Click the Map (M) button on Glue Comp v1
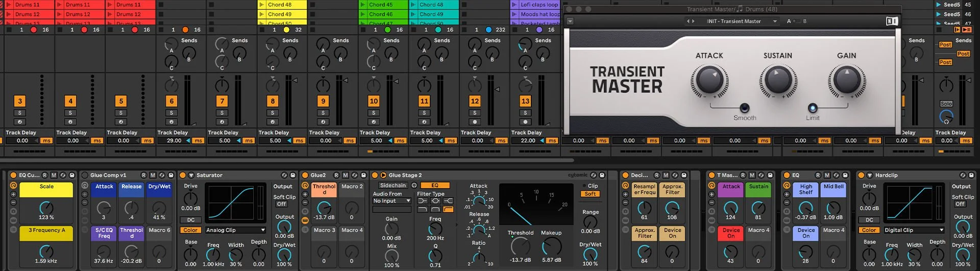This screenshot has height=271, width=980. pyautogui.click(x=153, y=175)
